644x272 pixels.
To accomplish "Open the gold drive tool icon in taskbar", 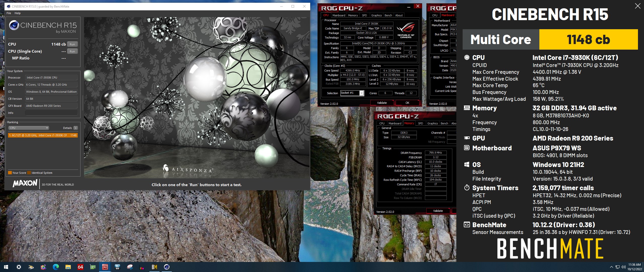I will pos(31,267).
